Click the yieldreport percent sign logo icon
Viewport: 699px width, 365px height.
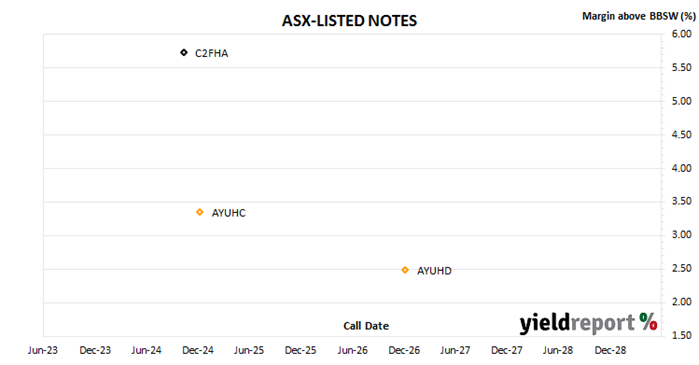[648, 321]
